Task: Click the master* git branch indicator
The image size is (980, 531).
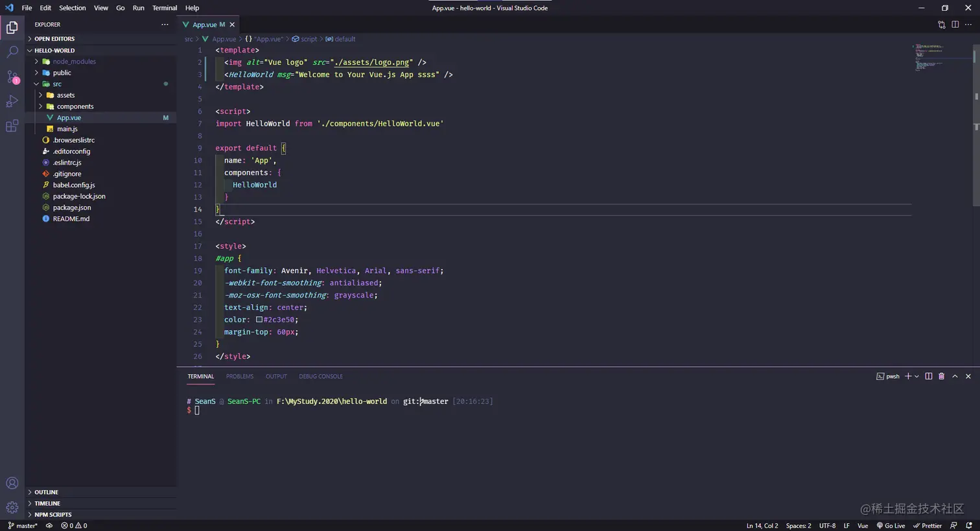Action: 23,526
